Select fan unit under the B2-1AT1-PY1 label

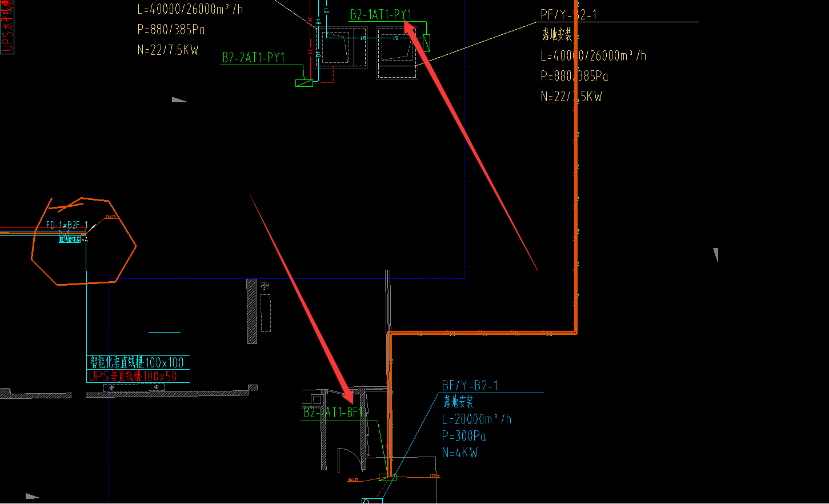(x=397, y=53)
